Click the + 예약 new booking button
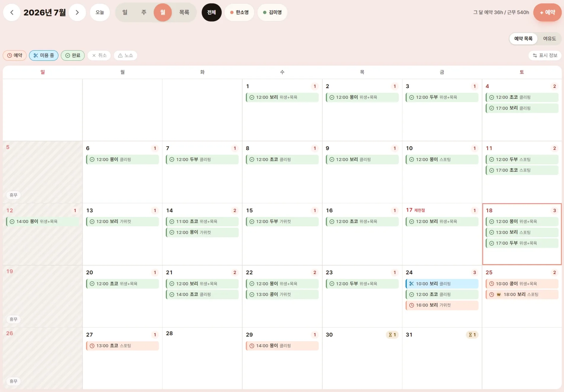The height and width of the screenshot is (392, 564). [547, 12]
